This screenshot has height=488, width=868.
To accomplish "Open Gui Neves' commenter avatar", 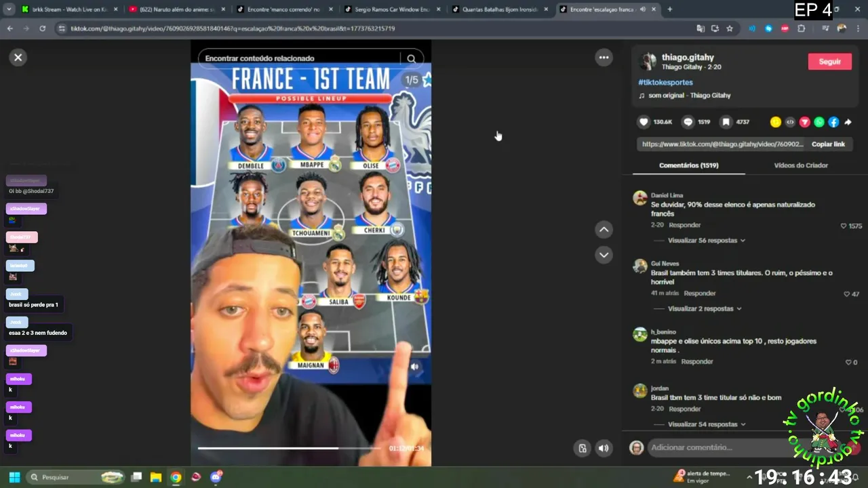I will (639, 266).
